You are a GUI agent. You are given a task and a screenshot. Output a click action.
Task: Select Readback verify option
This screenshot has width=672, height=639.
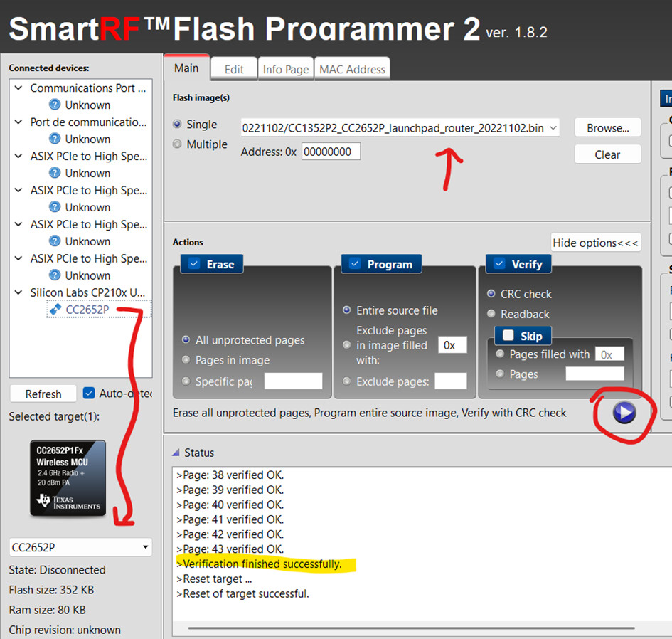[x=491, y=314]
